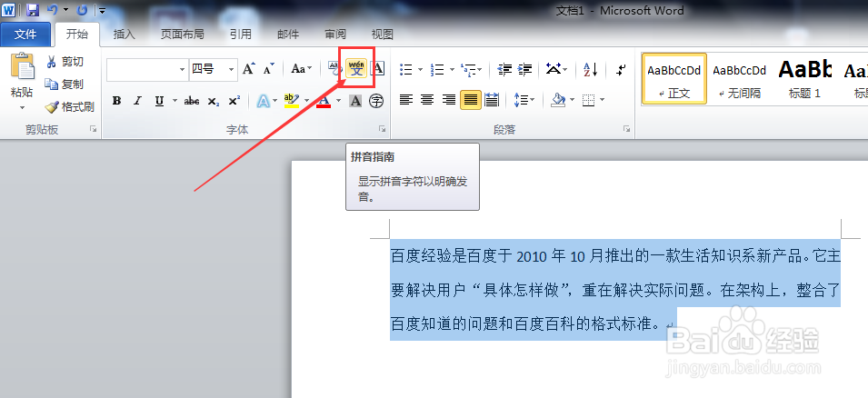
Task: Apply red font color
Action: click(x=324, y=101)
